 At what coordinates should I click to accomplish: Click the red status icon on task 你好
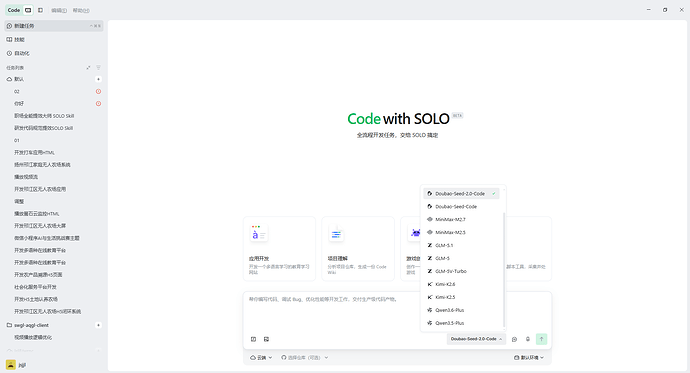pos(98,104)
